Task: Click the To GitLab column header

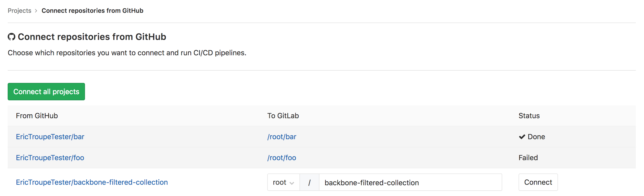Action: 283,116
